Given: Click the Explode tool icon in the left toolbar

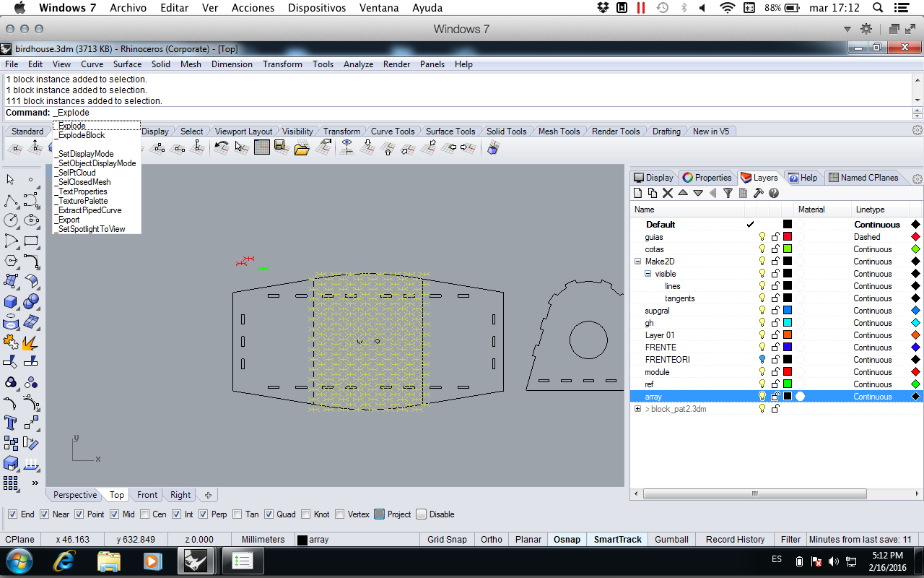Looking at the screenshot, I should click(31, 342).
